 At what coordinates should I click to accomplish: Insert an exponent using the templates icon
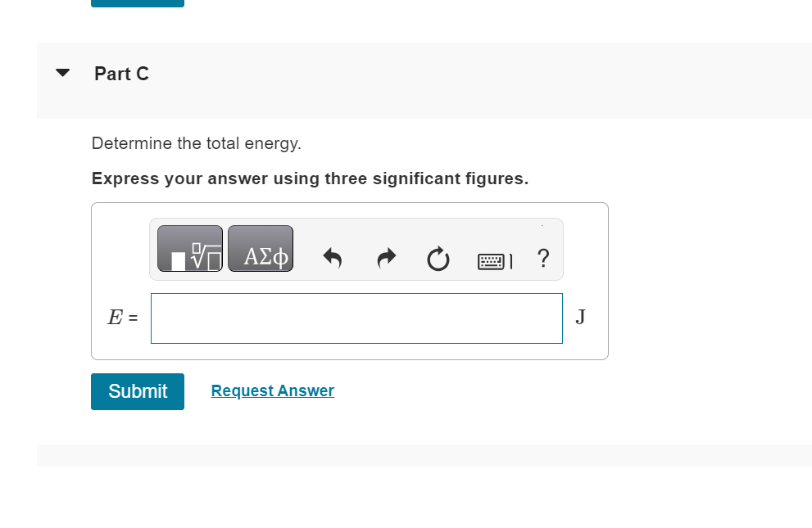189,249
